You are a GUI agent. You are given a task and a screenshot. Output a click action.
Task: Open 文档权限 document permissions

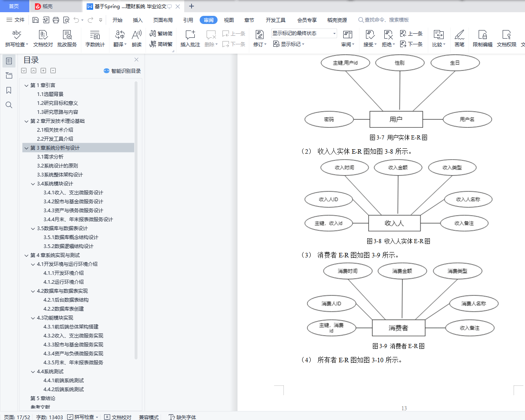(x=507, y=39)
